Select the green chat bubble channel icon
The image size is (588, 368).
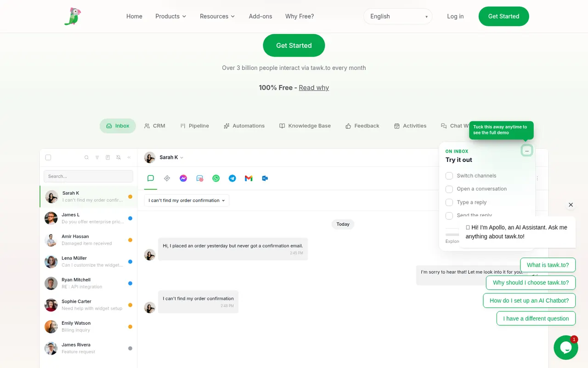(151, 178)
